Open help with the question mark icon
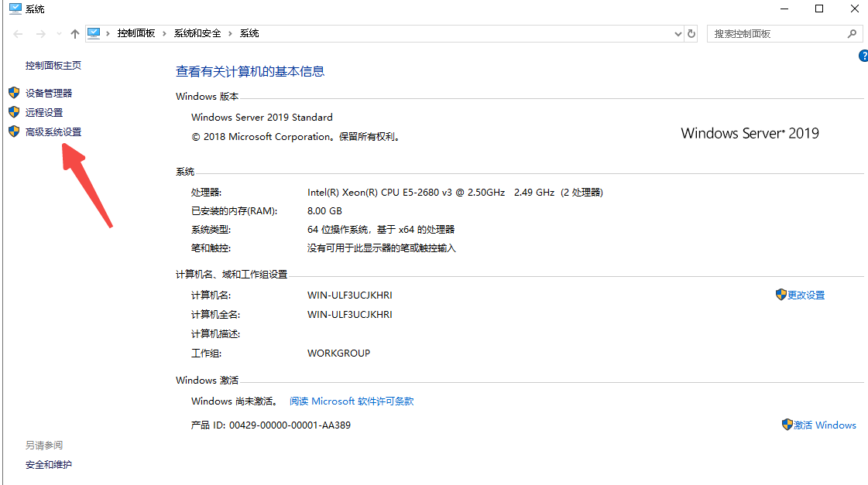 pyautogui.click(x=863, y=56)
